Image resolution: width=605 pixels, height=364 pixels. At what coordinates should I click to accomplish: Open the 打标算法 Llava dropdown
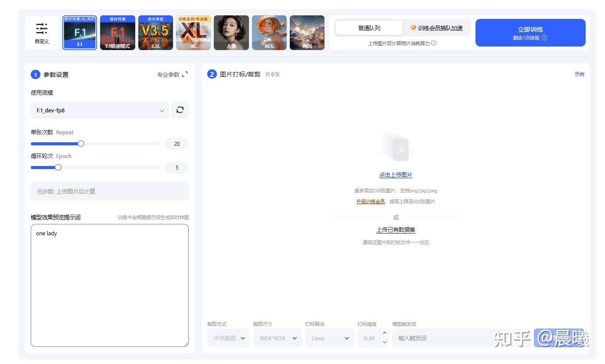click(330, 338)
